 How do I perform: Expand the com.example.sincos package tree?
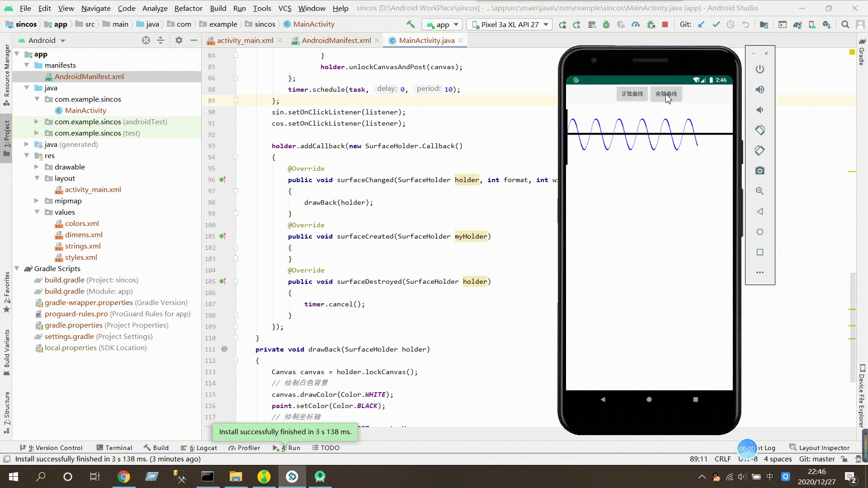(x=36, y=99)
